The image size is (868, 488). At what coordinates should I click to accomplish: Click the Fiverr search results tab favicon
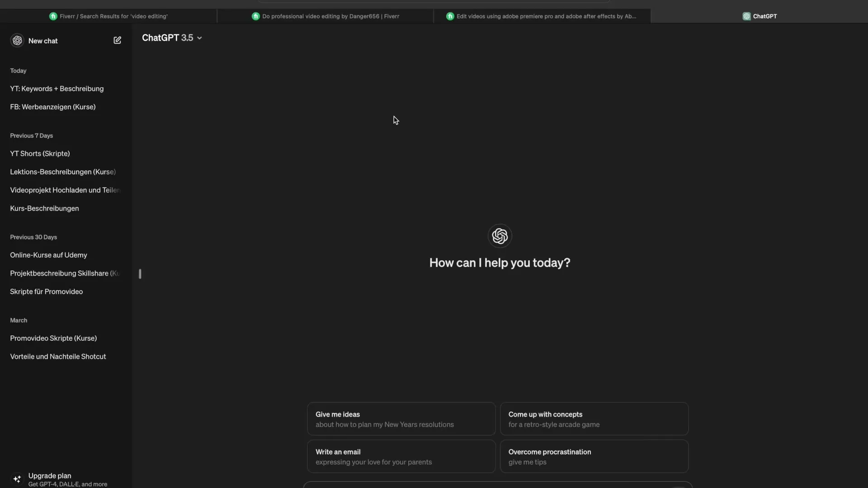point(53,16)
